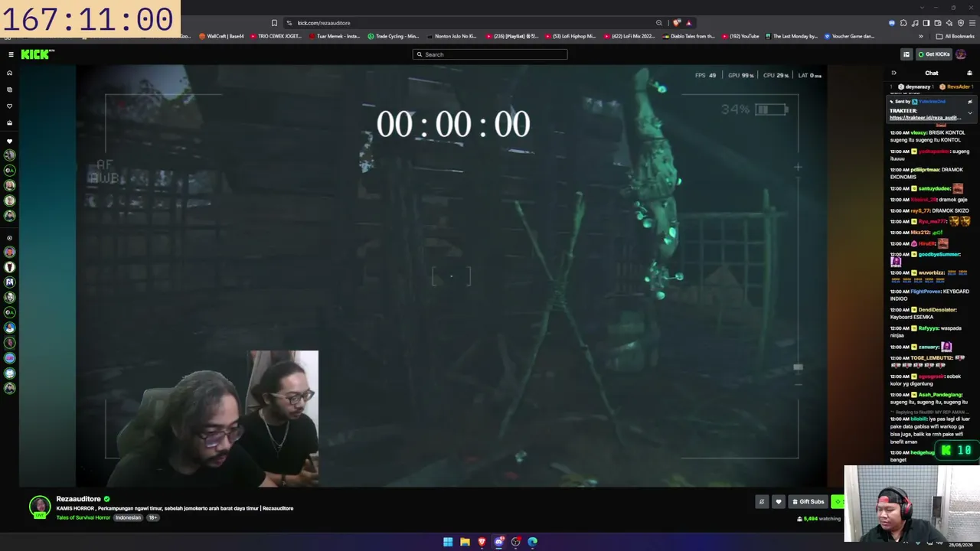Click the Rezaauditore streamer avatar
Screen dimensions: 980x551
[x=40, y=507]
